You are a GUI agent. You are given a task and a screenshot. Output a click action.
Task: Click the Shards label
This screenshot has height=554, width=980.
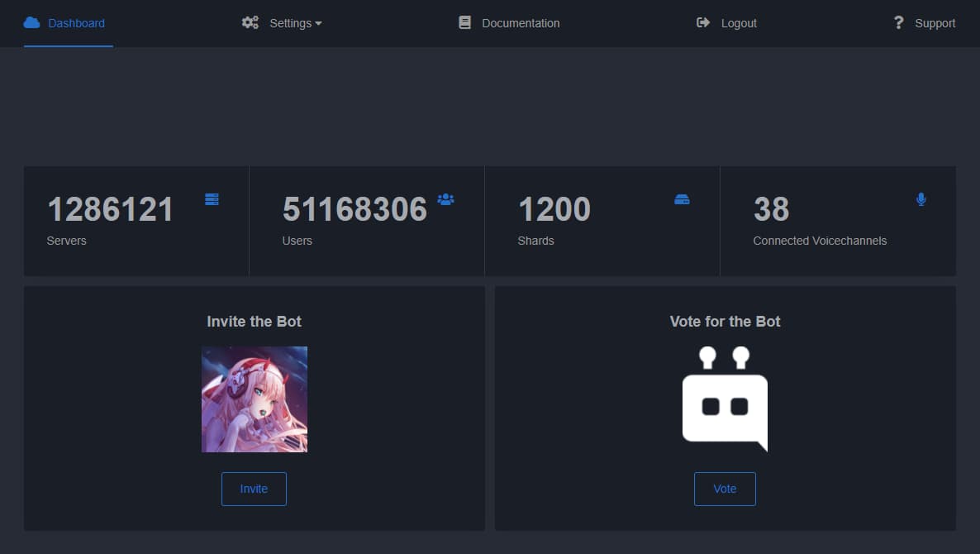click(x=535, y=241)
